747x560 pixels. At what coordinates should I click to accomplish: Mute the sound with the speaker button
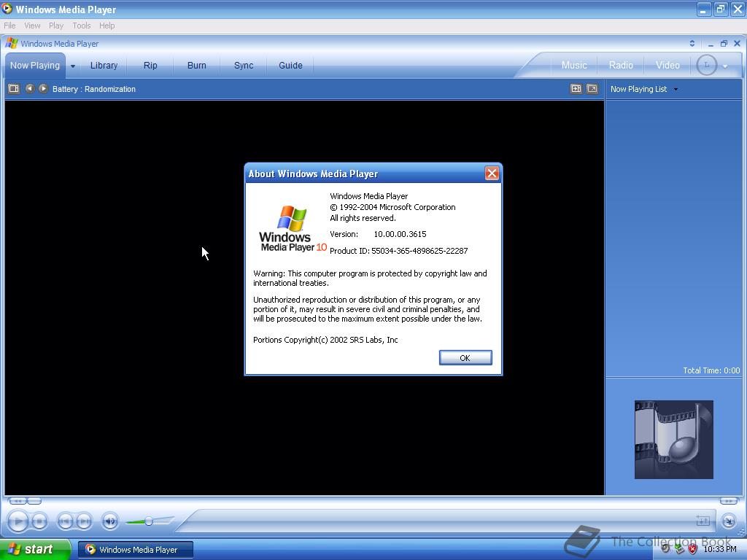coord(110,521)
